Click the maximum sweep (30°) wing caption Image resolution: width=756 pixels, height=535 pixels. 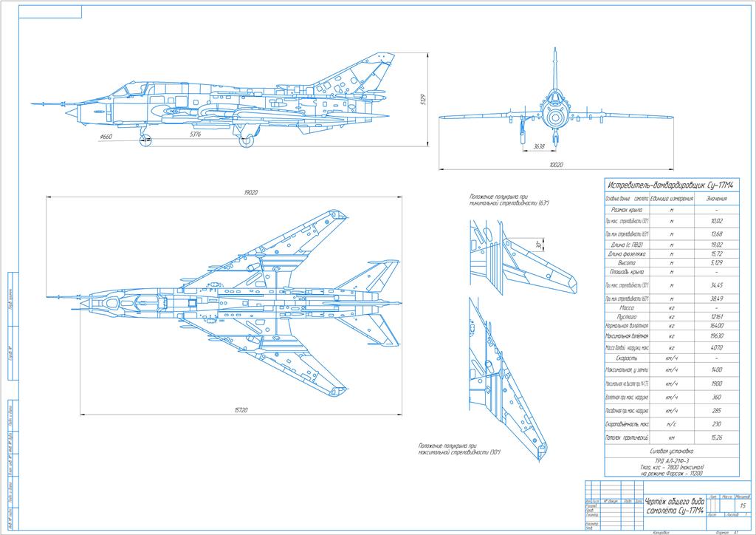click(x=459, y=449)
